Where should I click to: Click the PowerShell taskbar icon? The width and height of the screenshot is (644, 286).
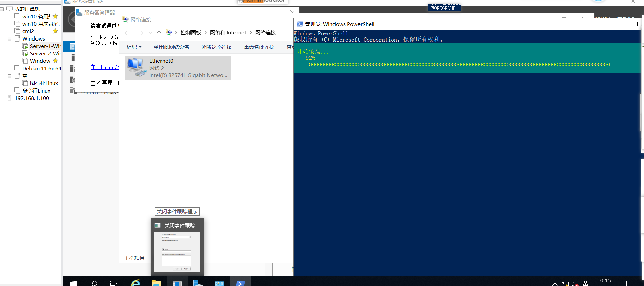click(x=240, y=283)
